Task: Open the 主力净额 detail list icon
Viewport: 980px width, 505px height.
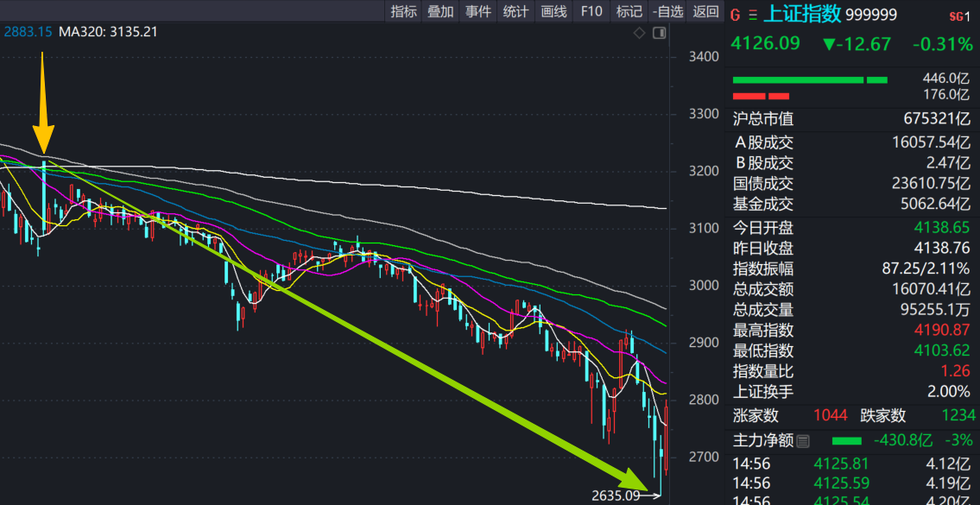Action: click(802, 441)
